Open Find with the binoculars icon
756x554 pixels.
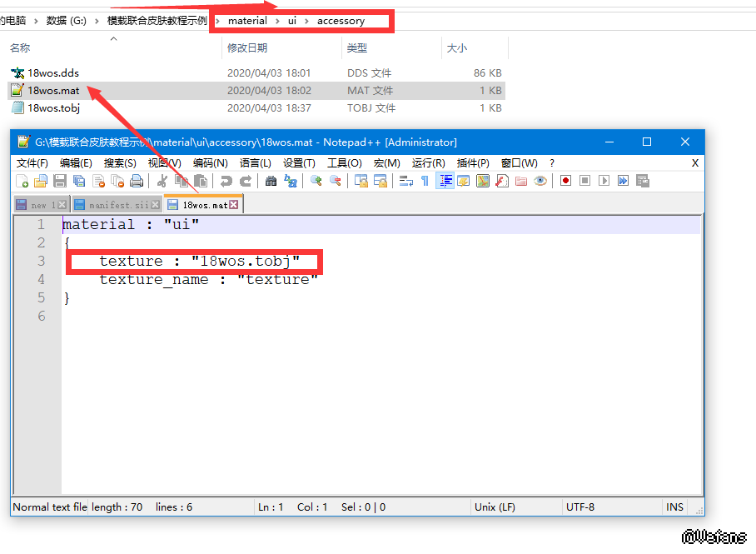(x=271, y=181)
